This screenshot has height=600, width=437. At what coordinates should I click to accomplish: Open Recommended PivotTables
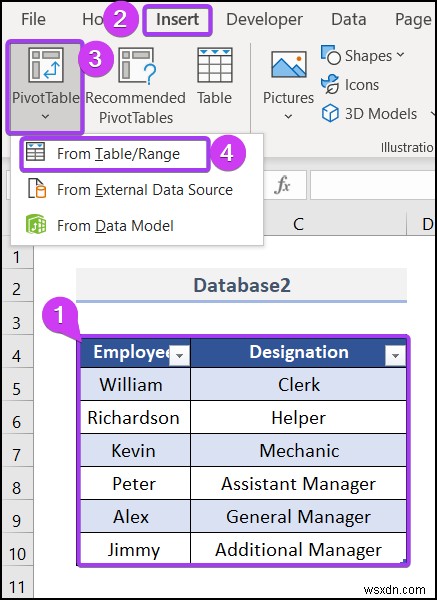point(135,86)
